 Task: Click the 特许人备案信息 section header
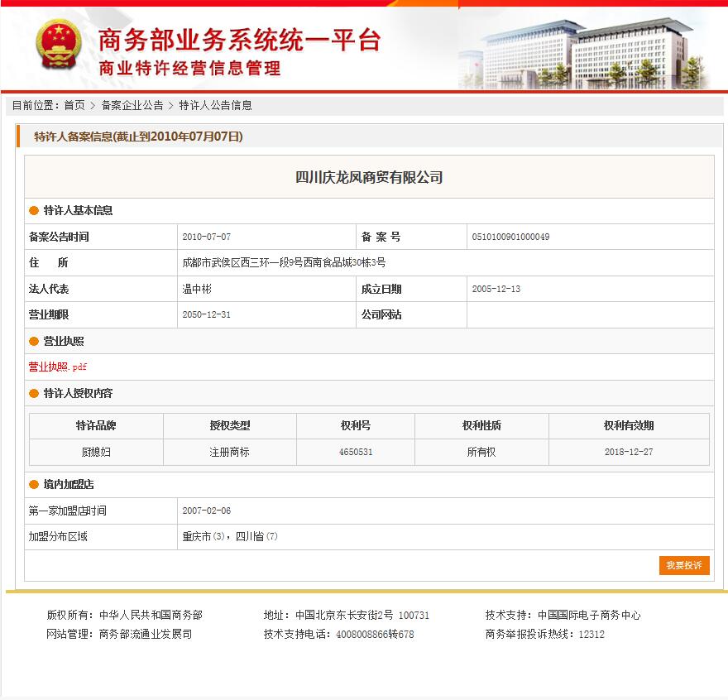(138, 137)
